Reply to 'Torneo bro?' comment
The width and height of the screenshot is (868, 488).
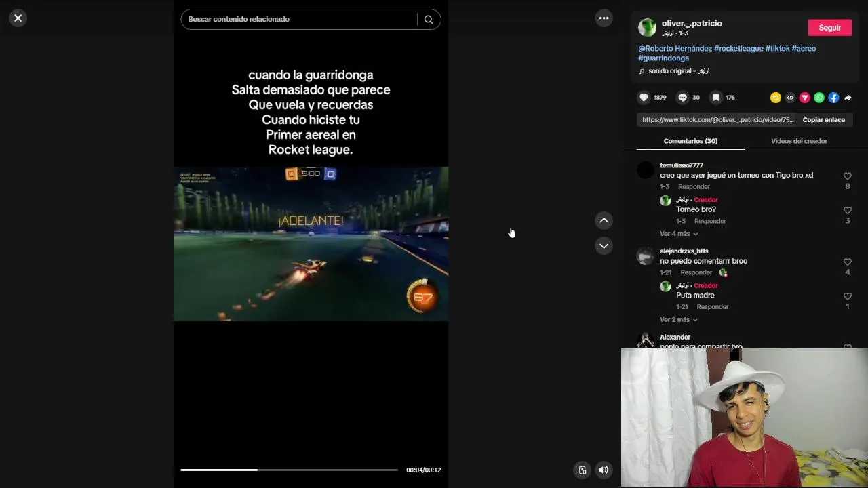pos(710,222)
